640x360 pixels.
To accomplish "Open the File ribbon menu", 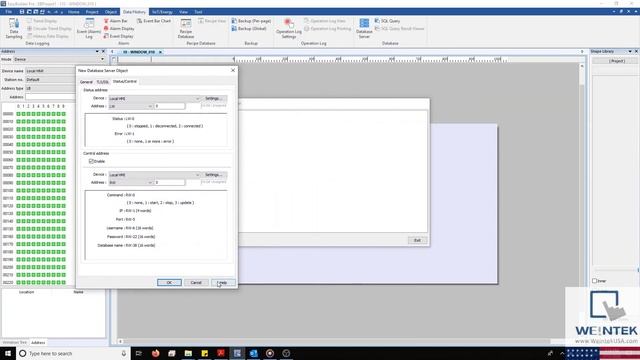I will point(9,12).
